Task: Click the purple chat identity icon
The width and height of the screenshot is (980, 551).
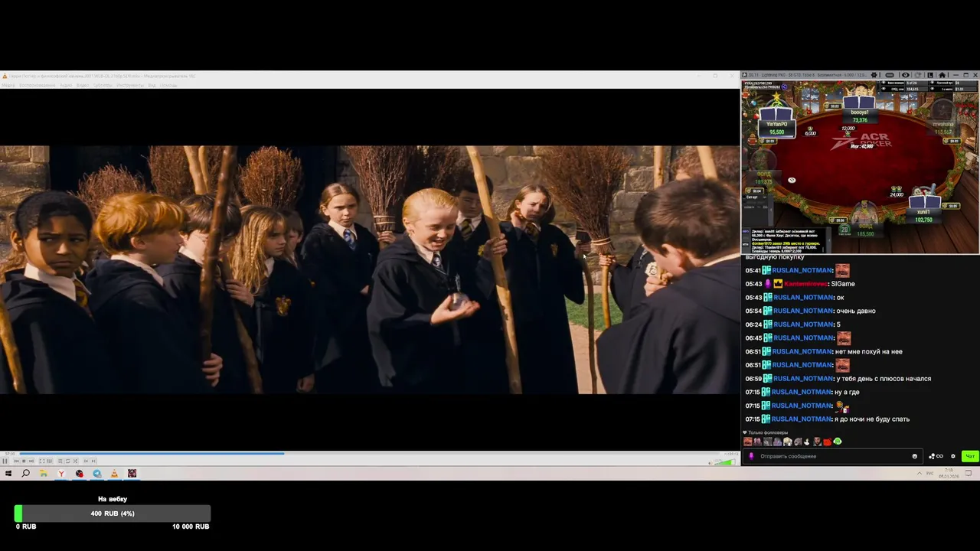Action: (751, 456)
